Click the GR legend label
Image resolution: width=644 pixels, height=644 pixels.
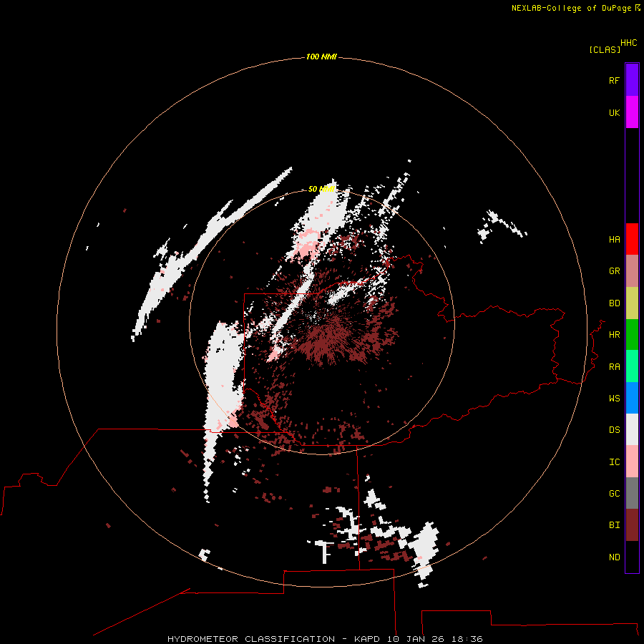click(614, 271)
